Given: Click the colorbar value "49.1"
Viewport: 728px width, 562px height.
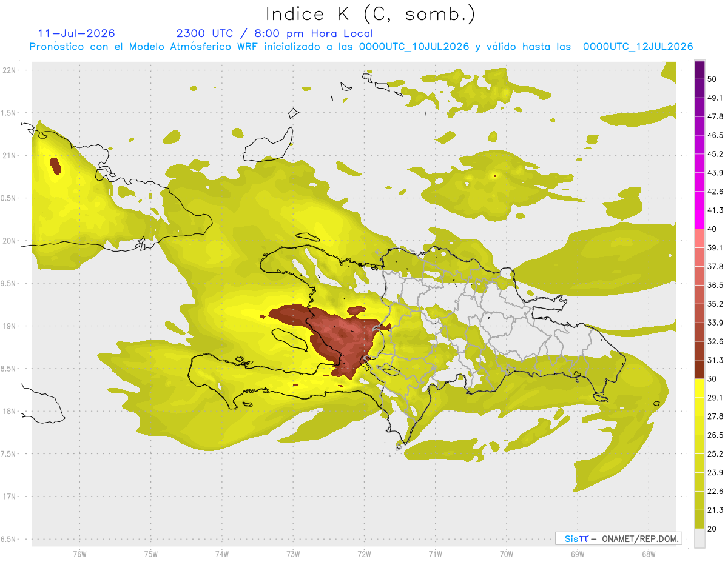Looking at the screenshot, I should pyautogui.click(x=715, y=98).
